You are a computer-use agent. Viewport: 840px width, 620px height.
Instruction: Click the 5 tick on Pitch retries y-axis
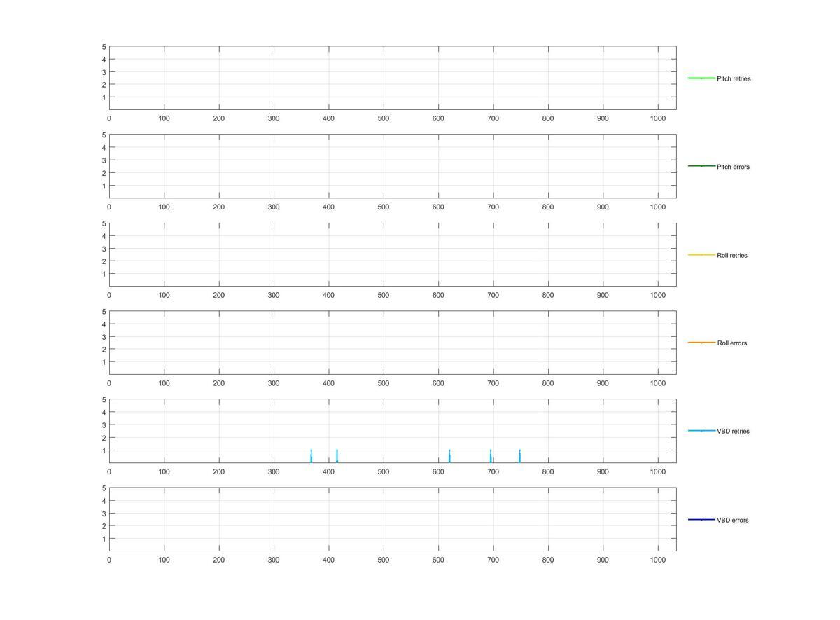104,47
